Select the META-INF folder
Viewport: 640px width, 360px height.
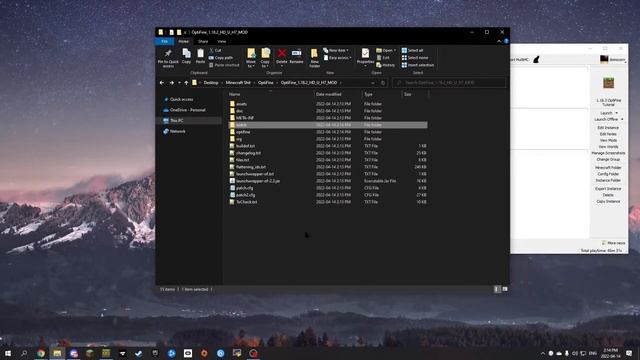coord(244,118)
